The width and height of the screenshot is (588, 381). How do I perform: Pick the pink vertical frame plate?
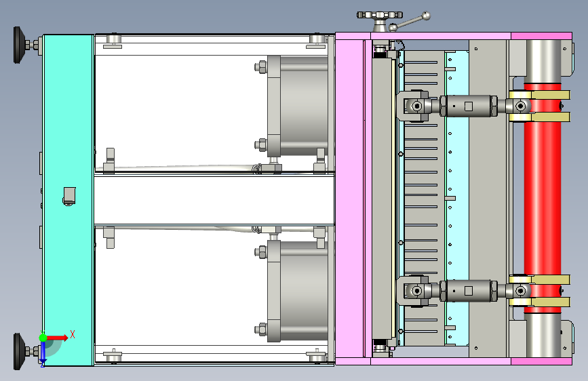[x=349, y=199]
